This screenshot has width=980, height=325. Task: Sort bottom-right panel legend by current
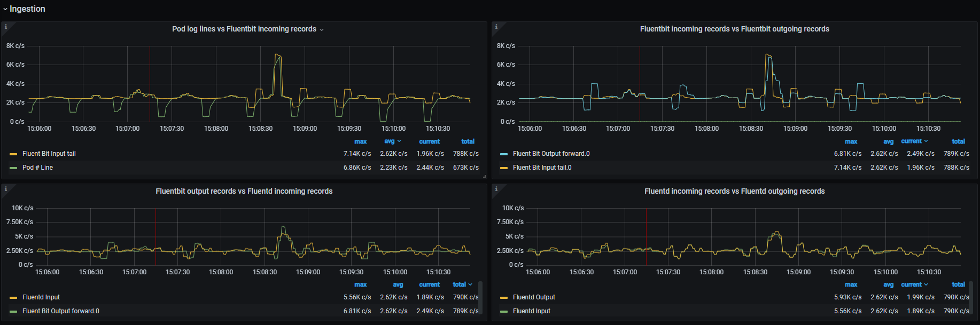[x=914, y=284]
